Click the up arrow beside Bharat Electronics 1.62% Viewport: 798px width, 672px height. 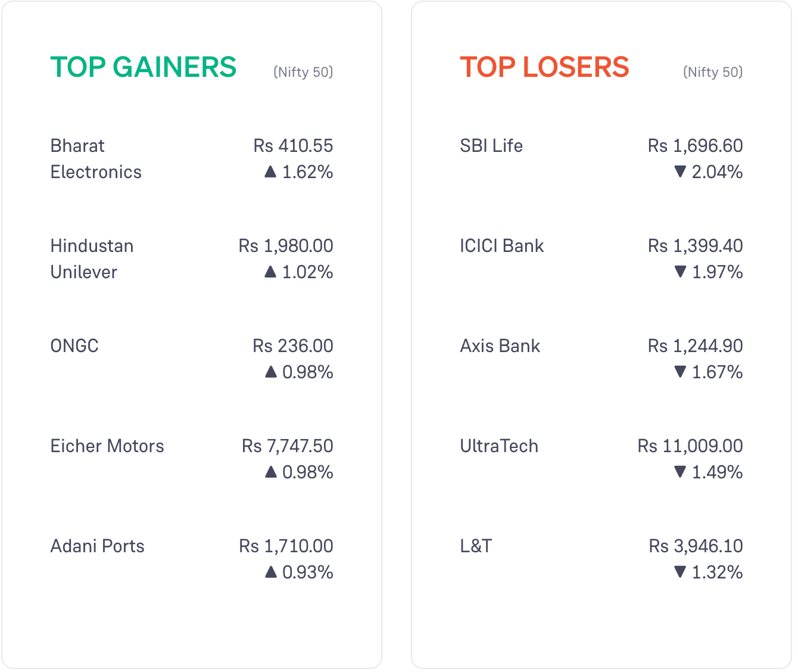270,172
